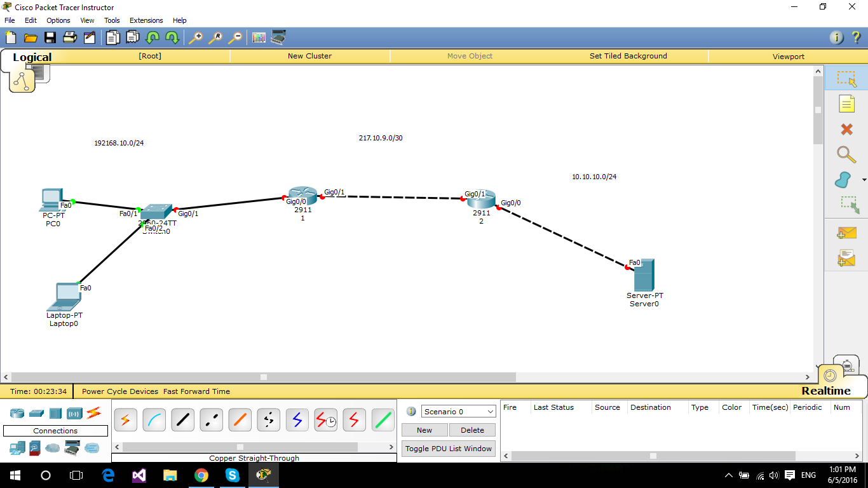Click Set Tiled Background

(628, 56)
